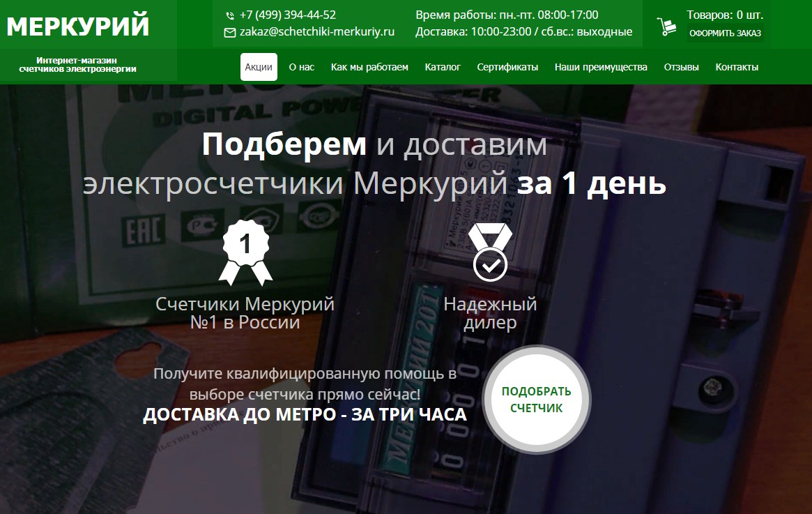Read the Отзывы section
This screenshot has height=514, width=812.
(x=681, y=67)
